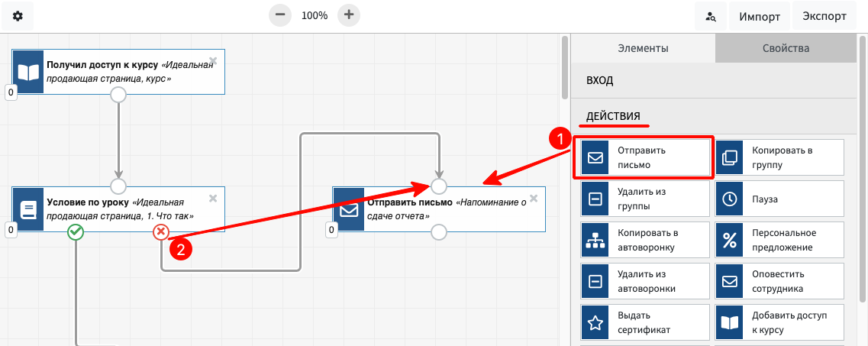The width and height of the screenshot is (868, 346).
Task: Select the Пауза clock action
Action: (x=779, y=199)
